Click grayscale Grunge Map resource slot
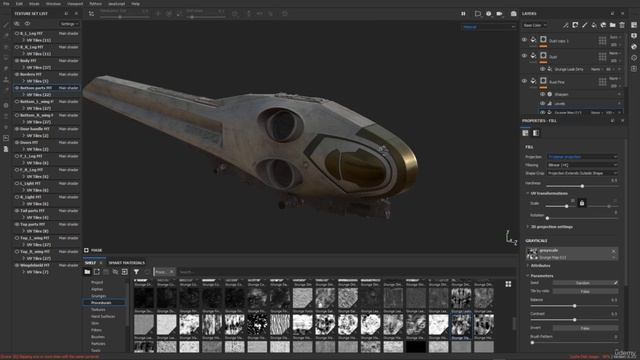640x360 pixels. pyautogui.click(x=572, y=254)
